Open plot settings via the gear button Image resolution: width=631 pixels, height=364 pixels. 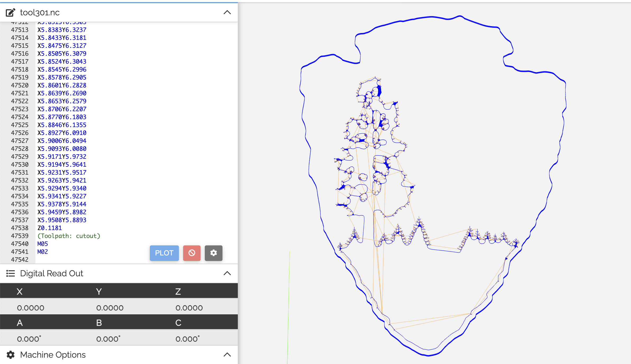[x=214, y=253]
